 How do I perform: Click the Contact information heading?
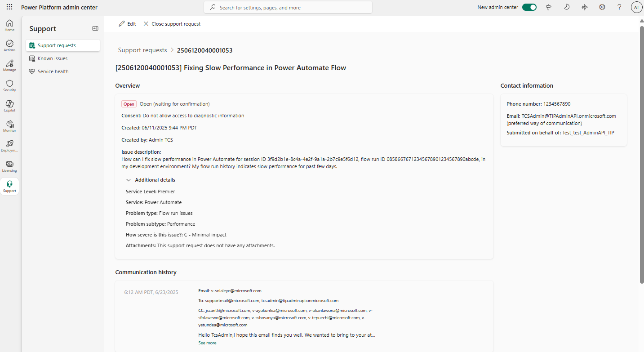click(527, 86)
